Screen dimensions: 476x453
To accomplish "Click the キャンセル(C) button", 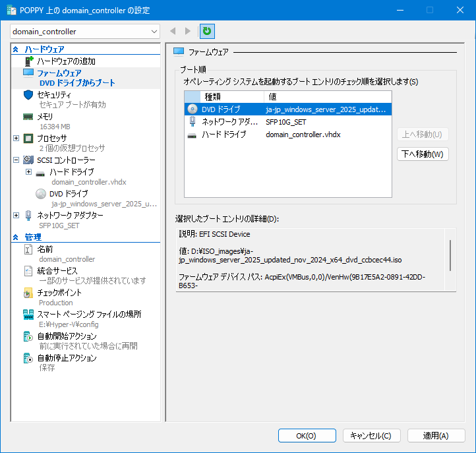I will click(372, 436).
